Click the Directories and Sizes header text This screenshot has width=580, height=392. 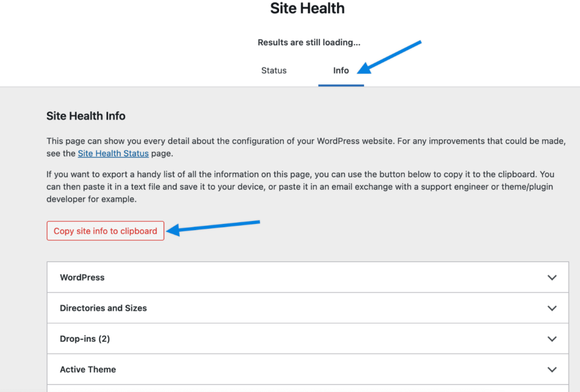tap(104, 308)
